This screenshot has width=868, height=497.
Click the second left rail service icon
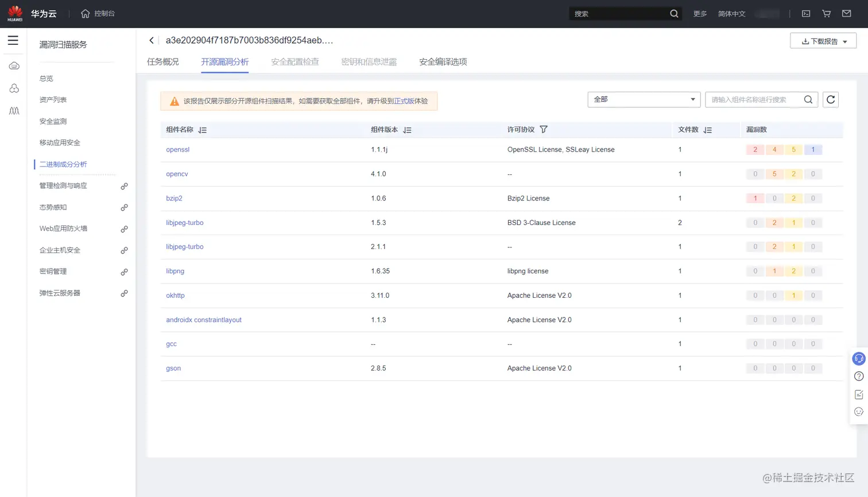14,88
